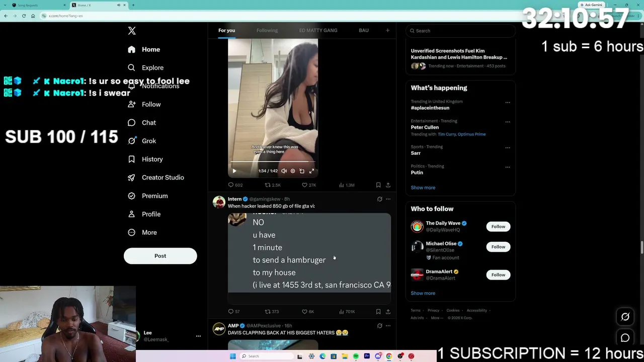Expand the More menu in sidebar

coord(143,232)
